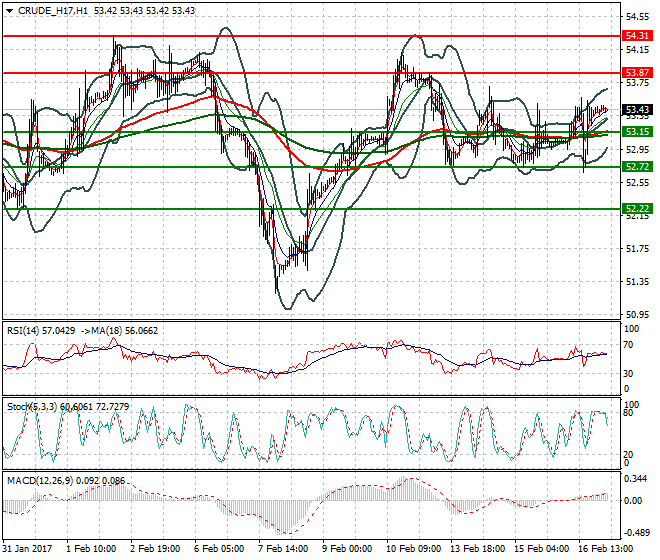
Task: Click the current price label 53.43
Action: [x=637, y=110]
